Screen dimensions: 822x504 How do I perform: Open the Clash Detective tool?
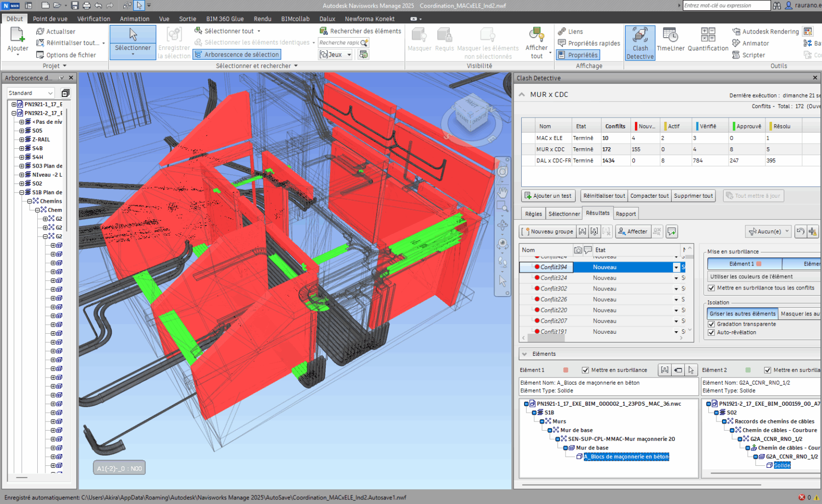[x=640, y=43]
